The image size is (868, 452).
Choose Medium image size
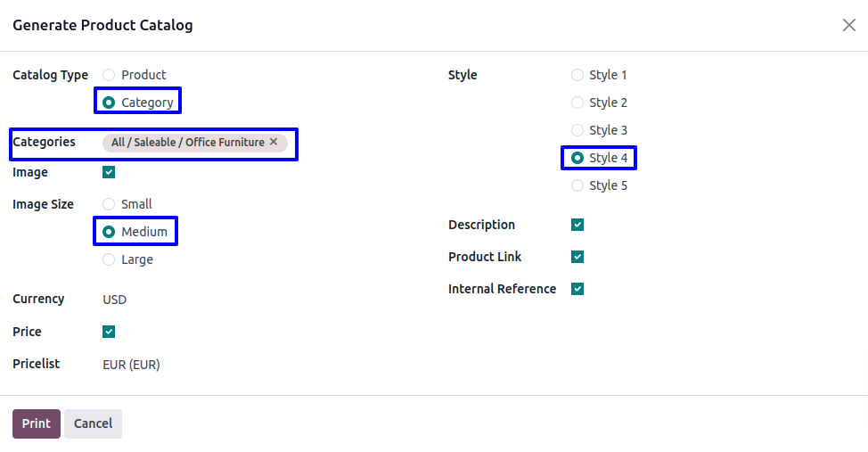click(x=110, y=232)
